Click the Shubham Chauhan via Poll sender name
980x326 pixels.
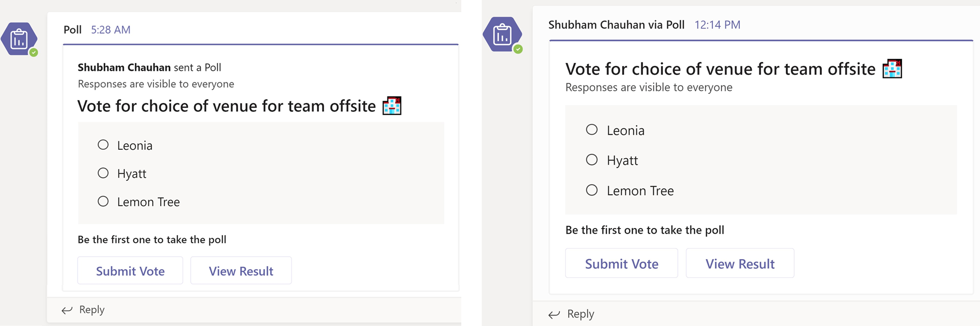(x=616, y=25)
